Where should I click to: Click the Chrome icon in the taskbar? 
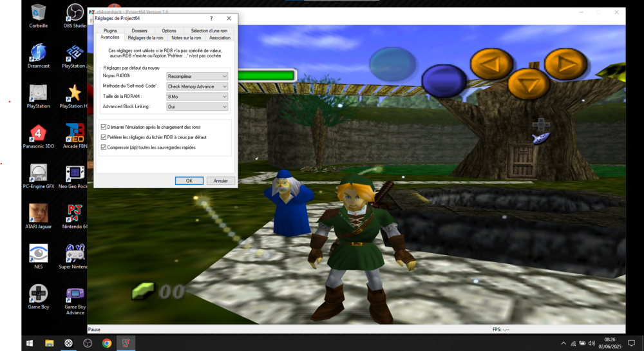coord(107,343)
